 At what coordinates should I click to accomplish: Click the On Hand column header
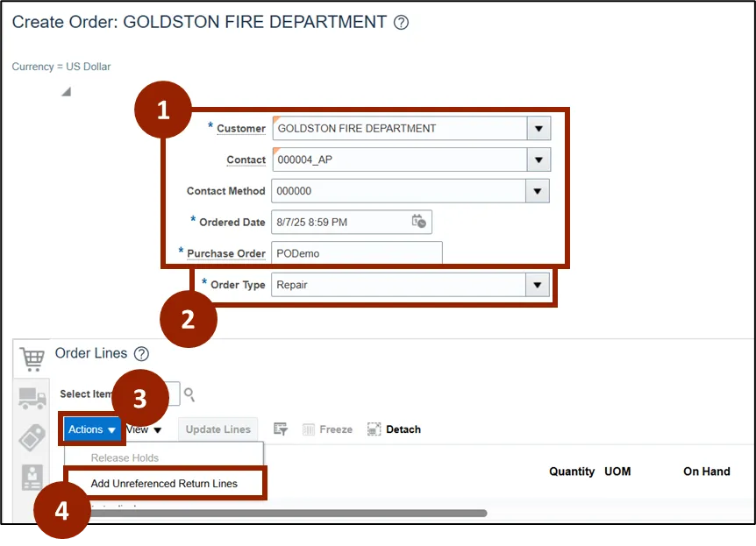coord(706,472)
